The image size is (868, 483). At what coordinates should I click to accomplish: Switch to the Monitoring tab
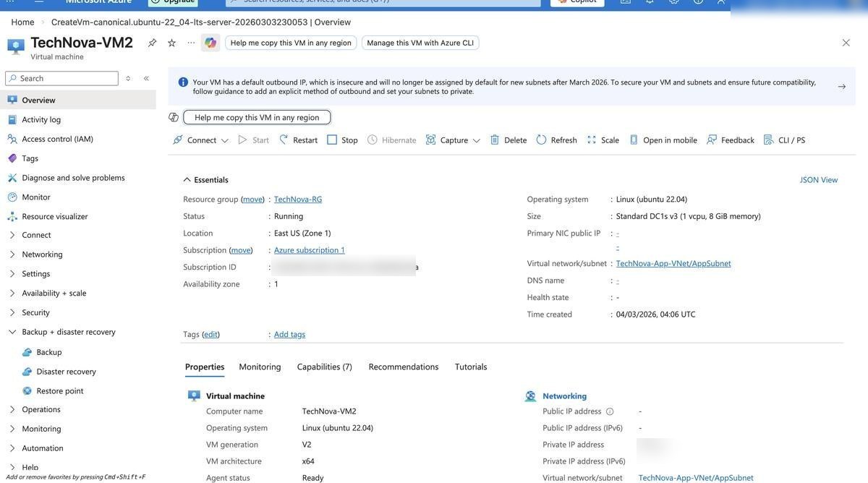(x=260, y=367)
